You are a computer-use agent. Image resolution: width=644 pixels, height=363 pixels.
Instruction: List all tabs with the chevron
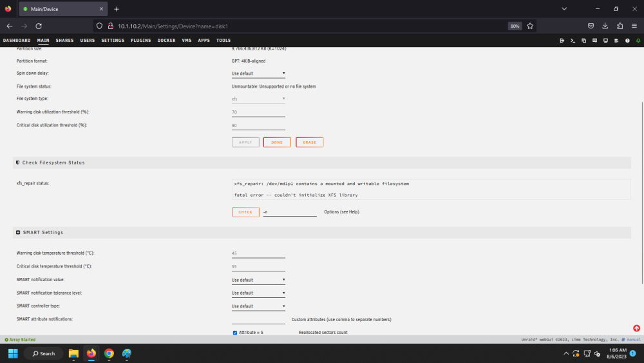coord(564,8)
